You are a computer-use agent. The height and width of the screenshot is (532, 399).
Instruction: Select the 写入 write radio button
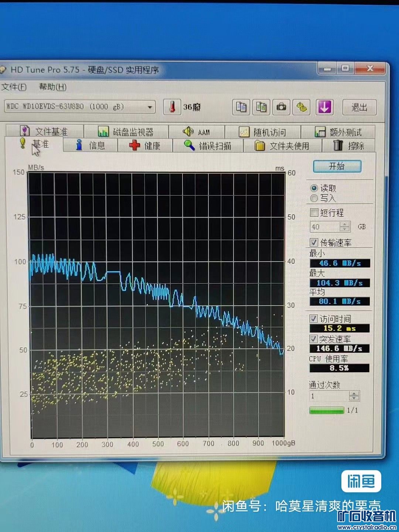(314, 198)
